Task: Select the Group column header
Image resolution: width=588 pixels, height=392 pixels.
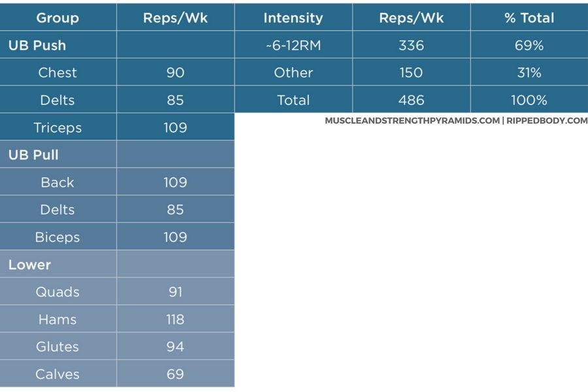Action: tap(57, 18)
